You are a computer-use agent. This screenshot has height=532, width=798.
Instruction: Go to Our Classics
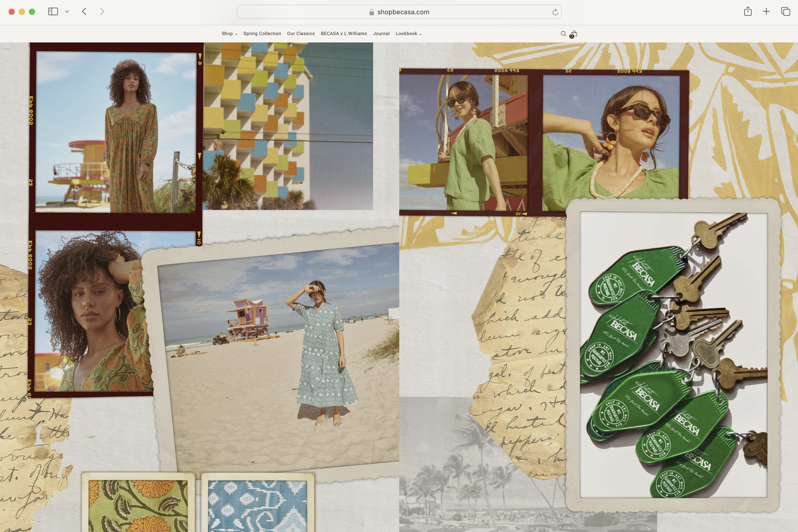(x=301, y=34)
